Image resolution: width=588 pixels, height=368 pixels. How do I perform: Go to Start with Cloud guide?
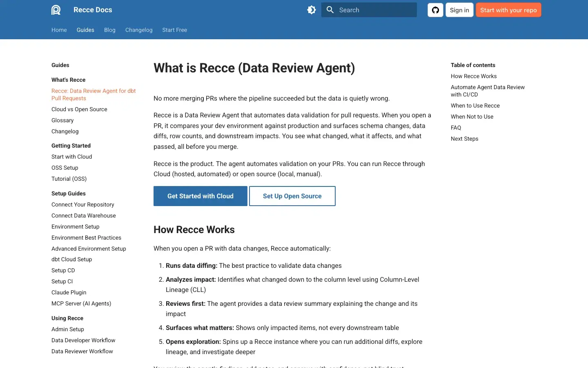click(71, 157)
